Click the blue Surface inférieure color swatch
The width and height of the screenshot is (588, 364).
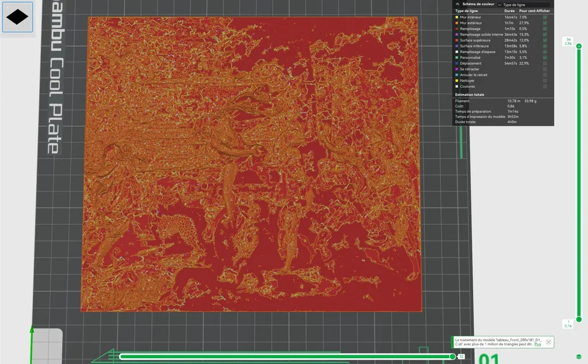pyautogui.click(x=457, y=46)
